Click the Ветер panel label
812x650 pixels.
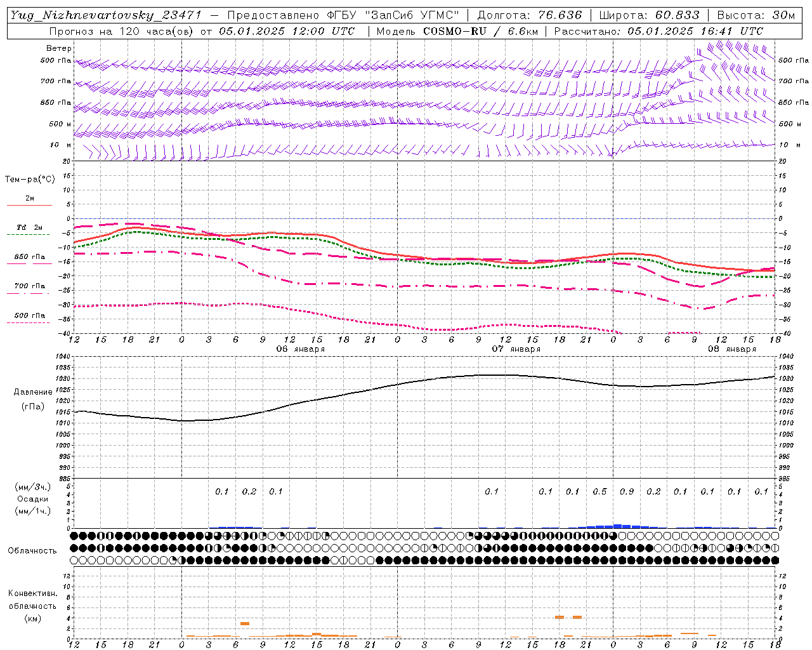(x=58, y=48)
